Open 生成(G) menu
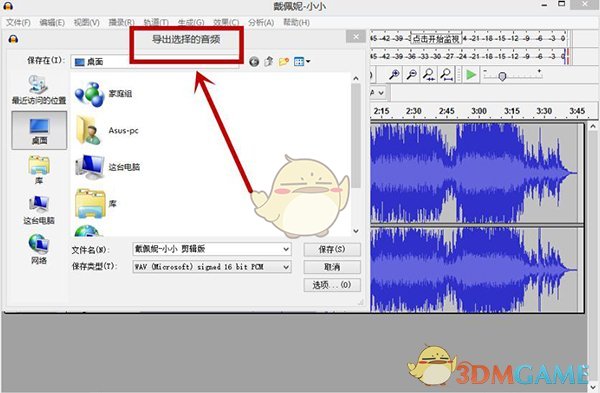Screen dimensions: 600x393 coord(191,23)
